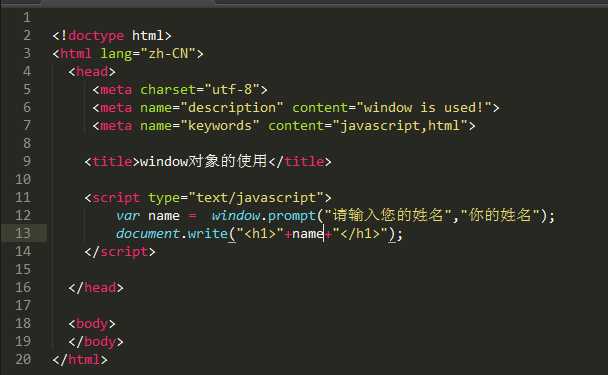This screenshot has width=608, height=375.
Task: Click the name variable on line 13
Action: tap(308, 233)
